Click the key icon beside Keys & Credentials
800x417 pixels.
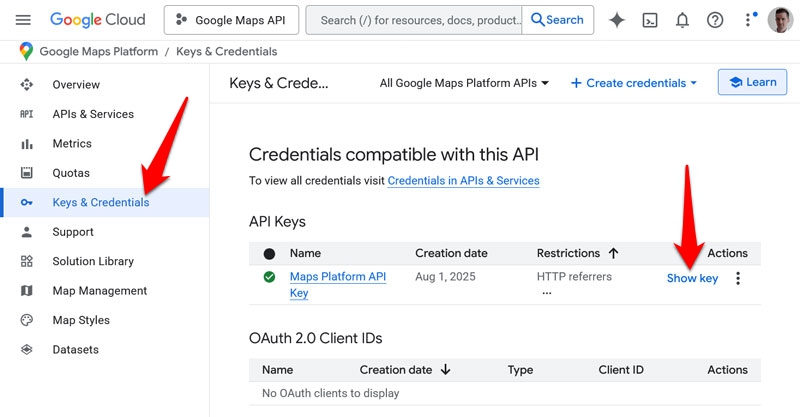[27, 203]
